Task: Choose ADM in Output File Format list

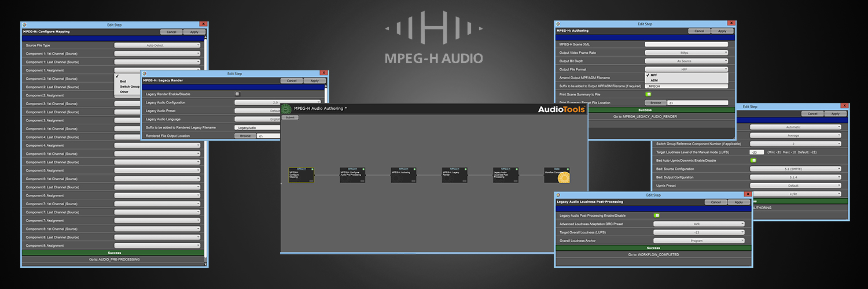Action: (686, 80)
